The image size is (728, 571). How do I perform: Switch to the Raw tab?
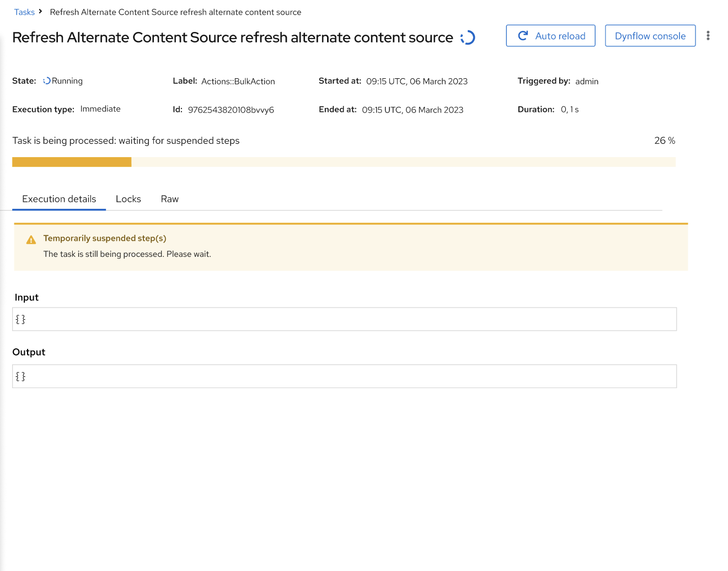click(x=169, y=199)
